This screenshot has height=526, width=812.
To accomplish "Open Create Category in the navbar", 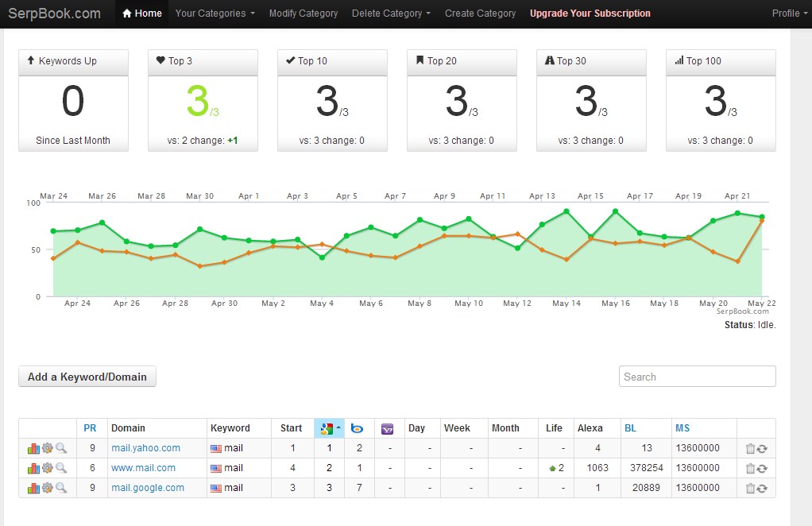I will click(x=480, y=14).
